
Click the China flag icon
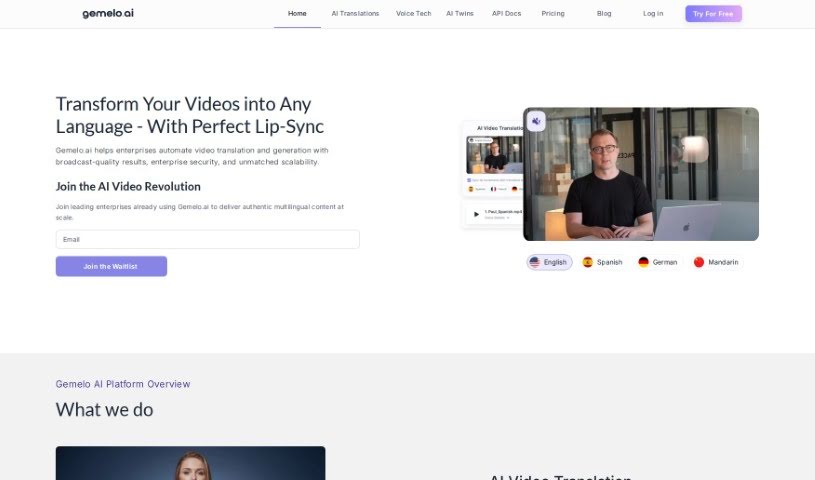pos(699,262)
